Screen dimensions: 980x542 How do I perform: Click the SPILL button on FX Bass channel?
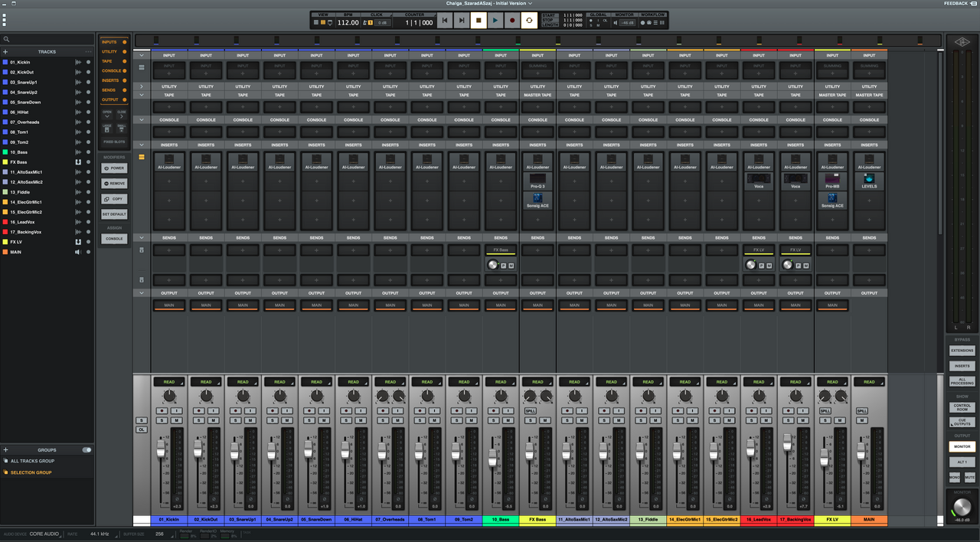(x=530, y=411)
